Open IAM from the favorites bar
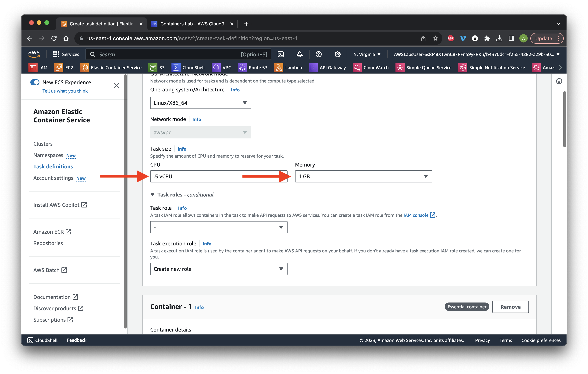 tap(38, 68)
